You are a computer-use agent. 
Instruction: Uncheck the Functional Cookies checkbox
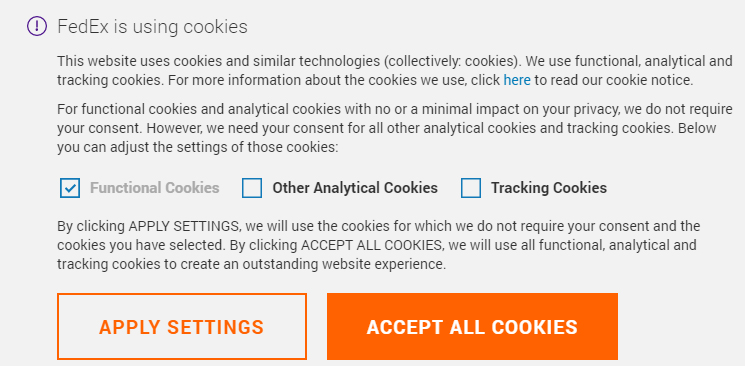[x=70, y=188]
